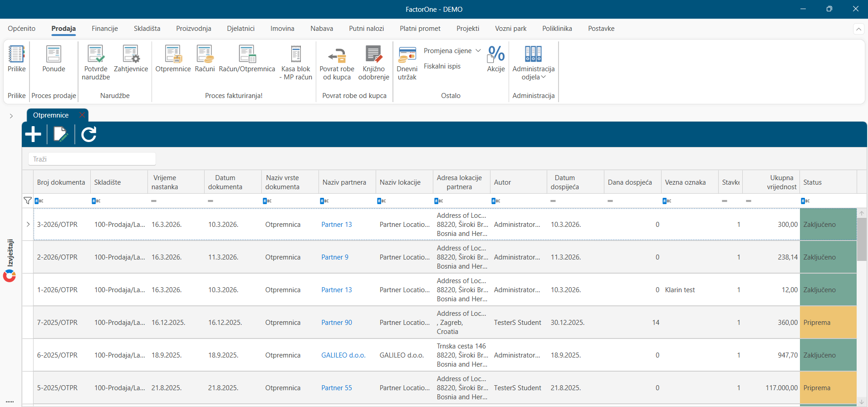Open Kasa blok MP račun
This screenshot has height=407, width=868.
coord(296,63)
